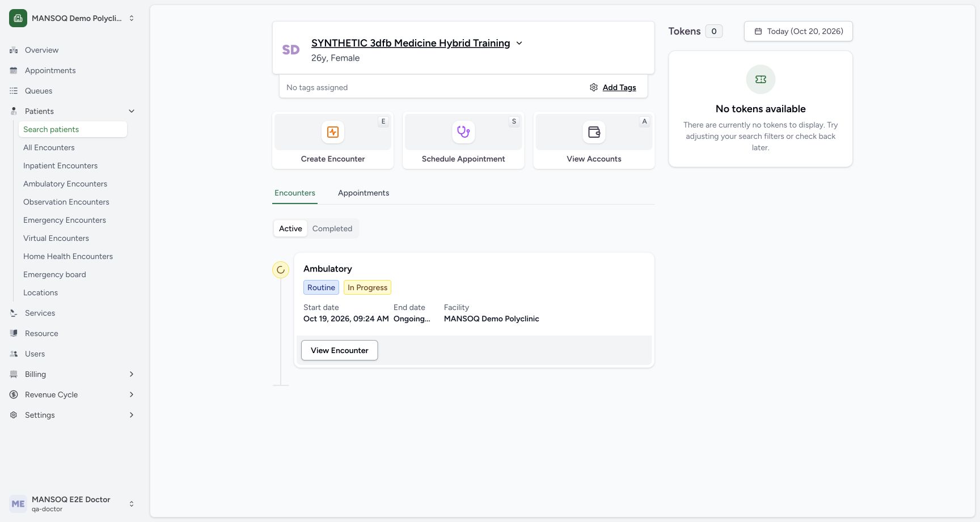Click the Users group icon
This screenshot has width=980, height=522.
(14, 354)
